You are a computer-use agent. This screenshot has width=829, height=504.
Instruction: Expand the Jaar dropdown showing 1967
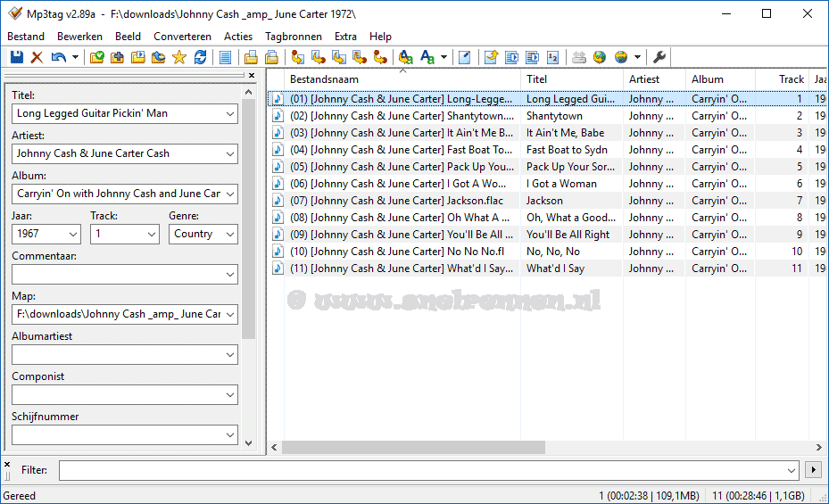73,234
